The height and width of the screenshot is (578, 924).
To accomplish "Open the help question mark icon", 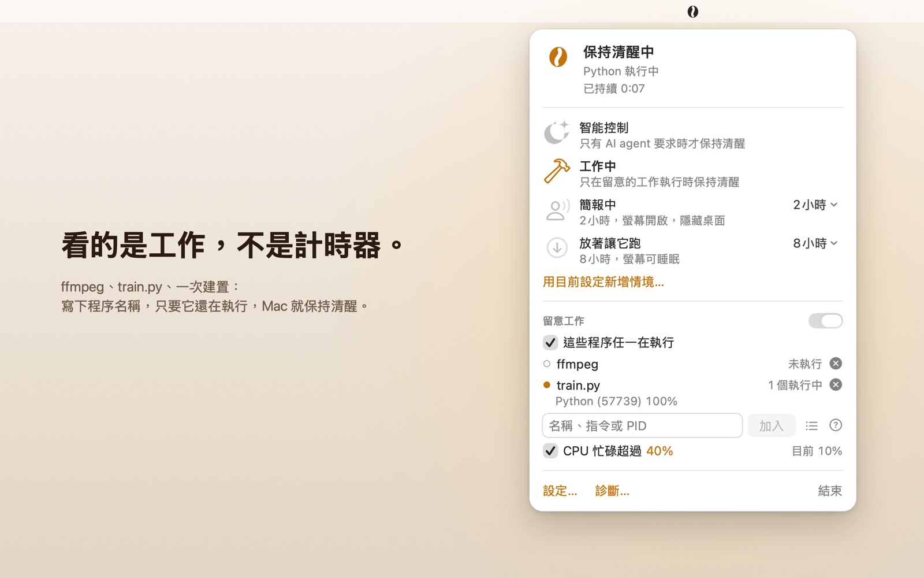I will (835, 425).
